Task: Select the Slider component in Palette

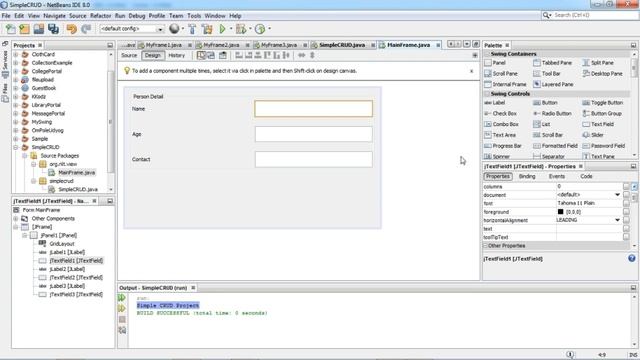Action: click(593, 135)
